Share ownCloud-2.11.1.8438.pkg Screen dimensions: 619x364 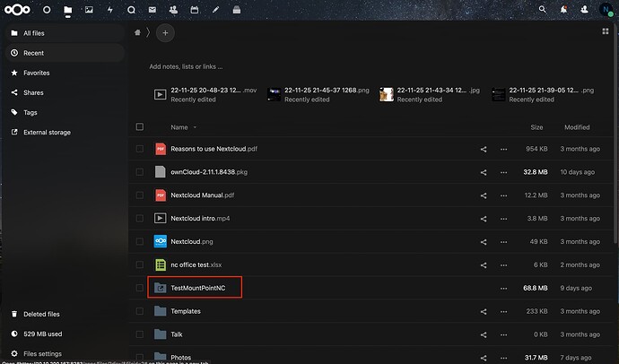(484, 172)
